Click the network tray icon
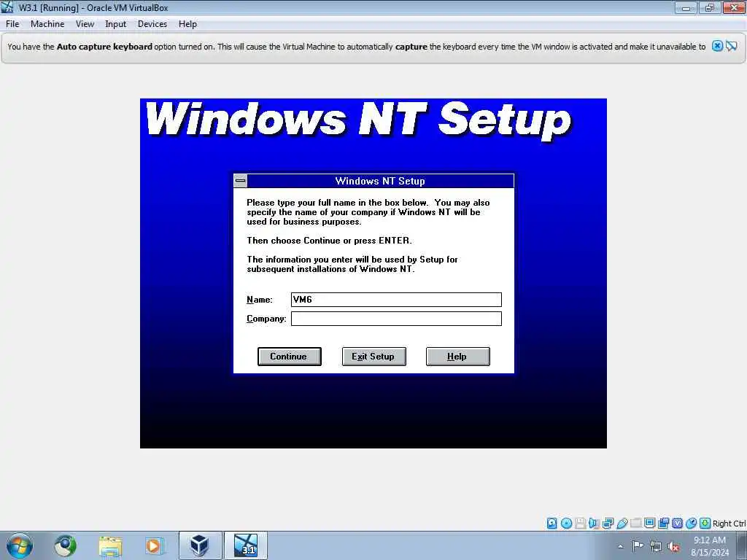This screenshot has height=560, width=747. pos(656,546)
